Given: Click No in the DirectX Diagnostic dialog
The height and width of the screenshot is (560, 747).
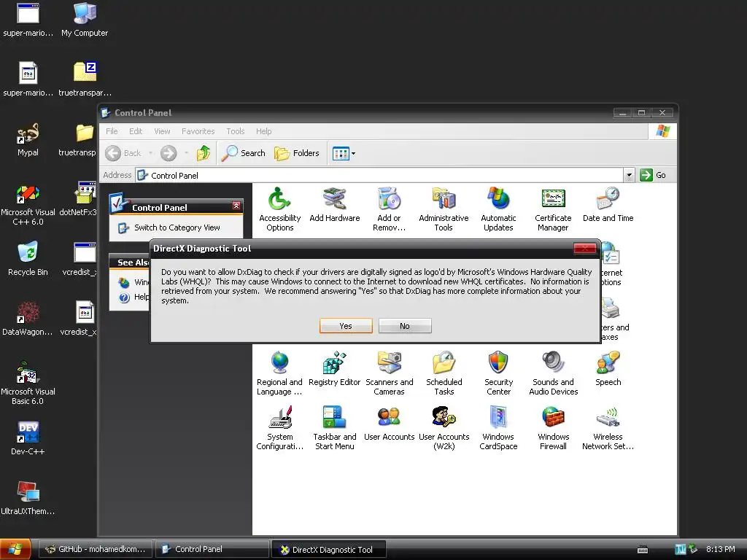Looking at the screenshot, I should point(405,326).
